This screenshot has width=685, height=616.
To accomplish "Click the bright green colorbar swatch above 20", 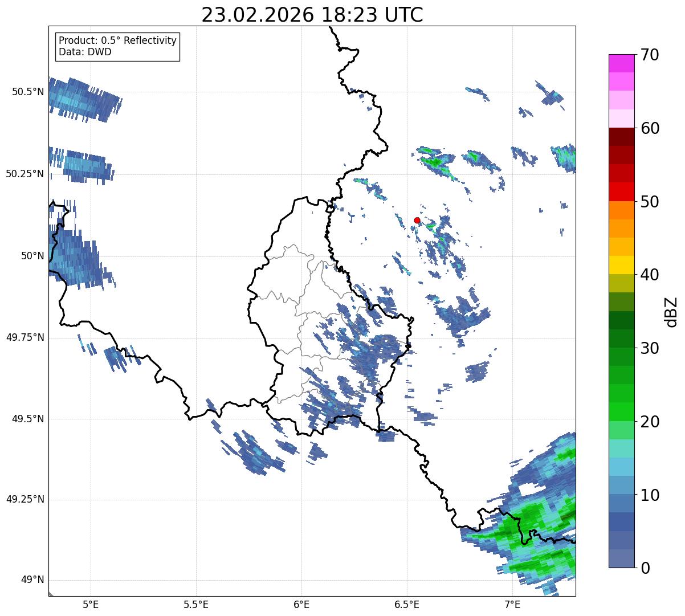I will click(621, 412).
